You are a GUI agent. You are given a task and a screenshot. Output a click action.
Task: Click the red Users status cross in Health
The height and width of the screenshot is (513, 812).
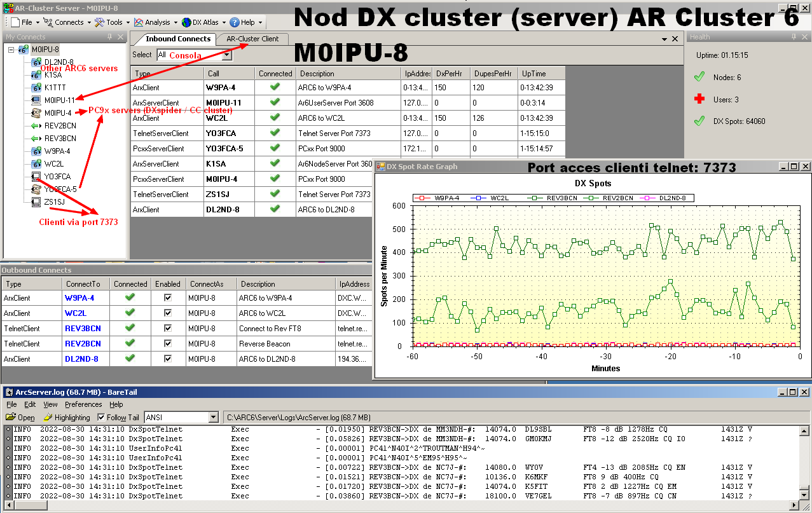pyautogui.click(x=700, y=99)
